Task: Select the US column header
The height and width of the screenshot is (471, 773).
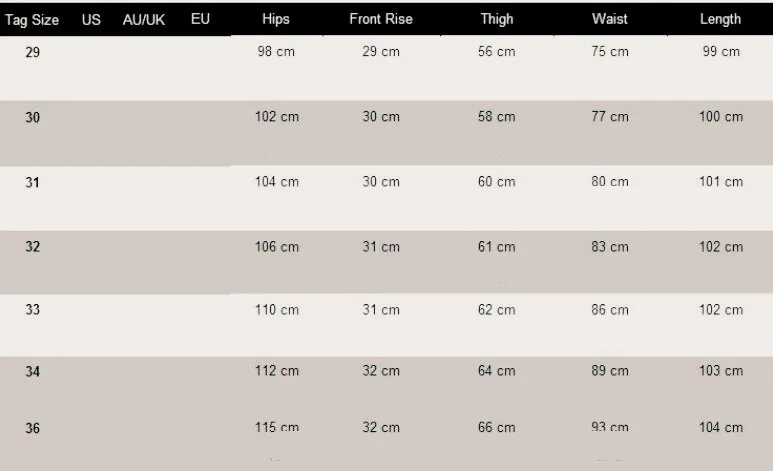Action: click(x=91, y=19)
